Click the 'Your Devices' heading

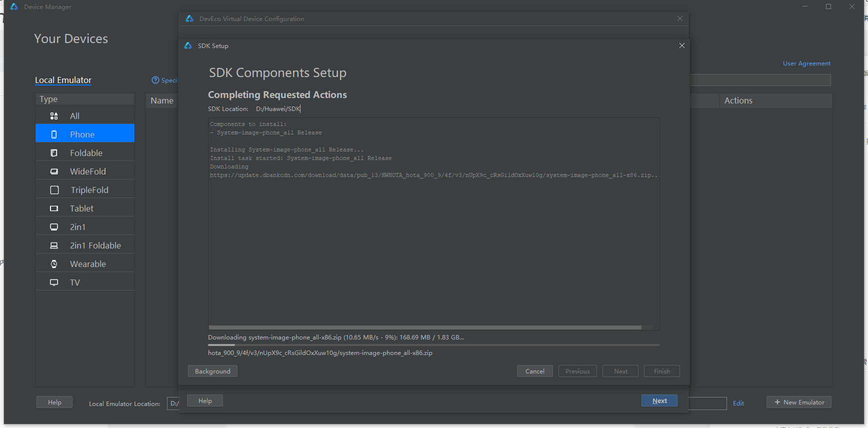coord(71,38)
